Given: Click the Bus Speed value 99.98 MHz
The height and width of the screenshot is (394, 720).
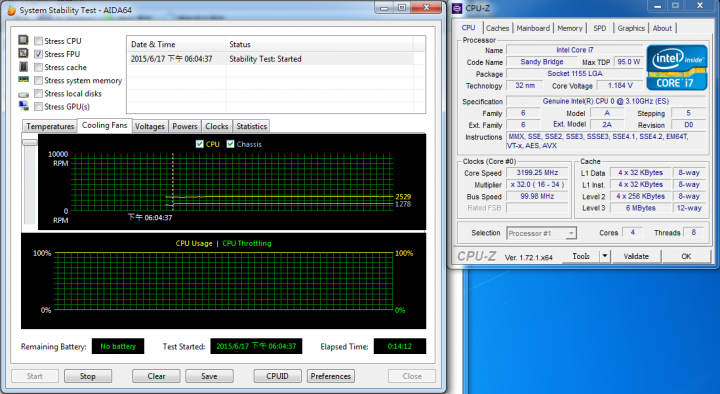Looking at the screenshot, I should click(537, 196).
